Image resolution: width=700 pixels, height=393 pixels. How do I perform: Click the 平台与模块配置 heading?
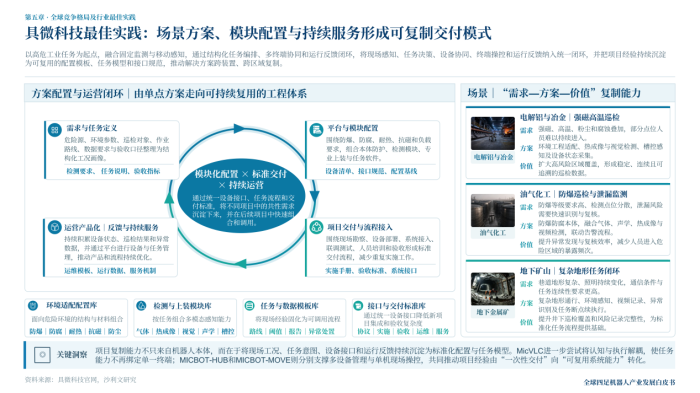(x=353, y=128)
